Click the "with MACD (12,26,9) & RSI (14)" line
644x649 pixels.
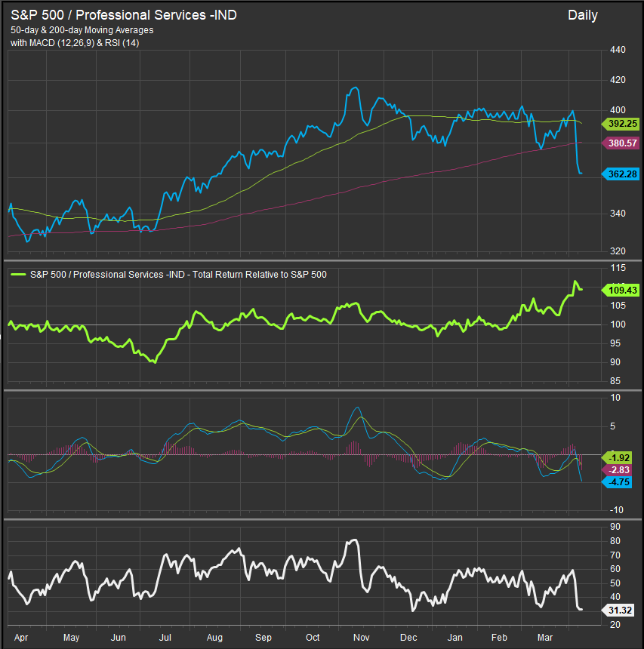[75, 42]
